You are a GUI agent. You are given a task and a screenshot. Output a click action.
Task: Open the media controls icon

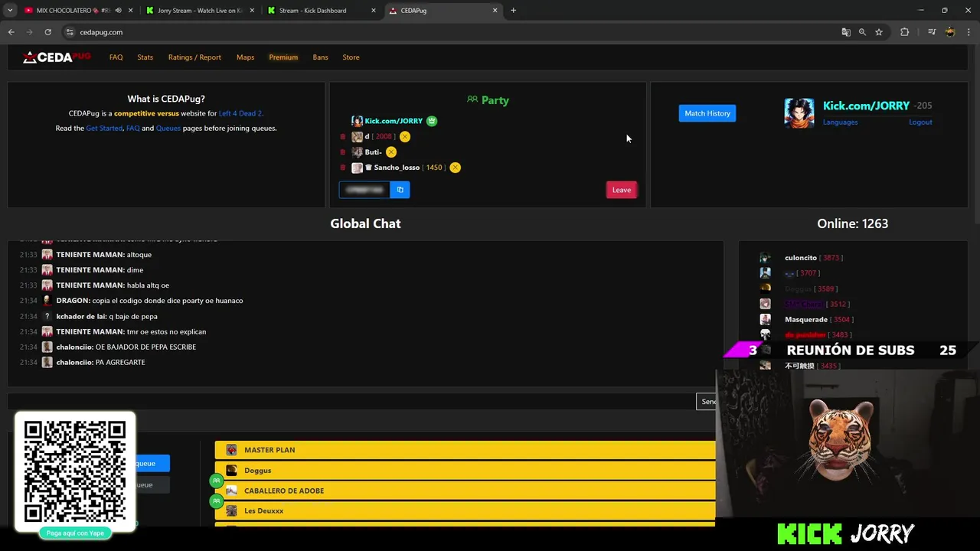pyautogui.click(x=932, y=32)
